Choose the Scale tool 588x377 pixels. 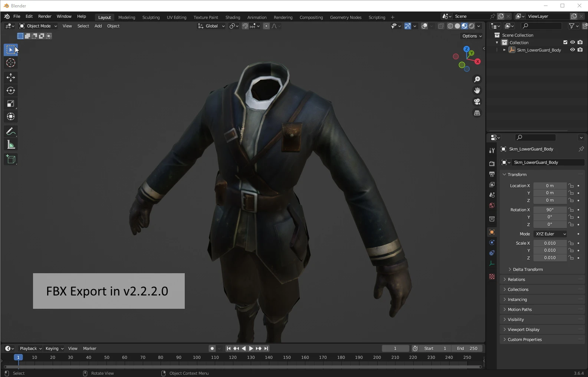pos(11,104)
